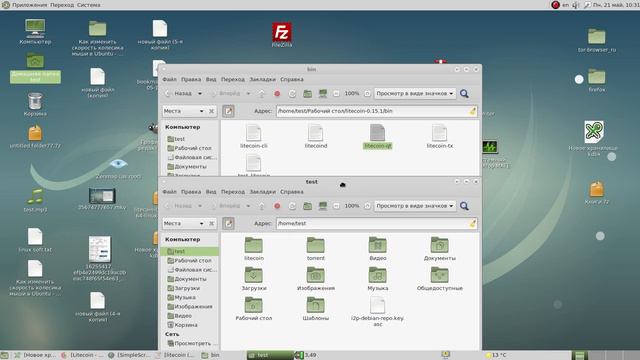The height and width of the screenshot is (360, 640).
Task: Click Назад button in bin window
Action: [179, 94]
